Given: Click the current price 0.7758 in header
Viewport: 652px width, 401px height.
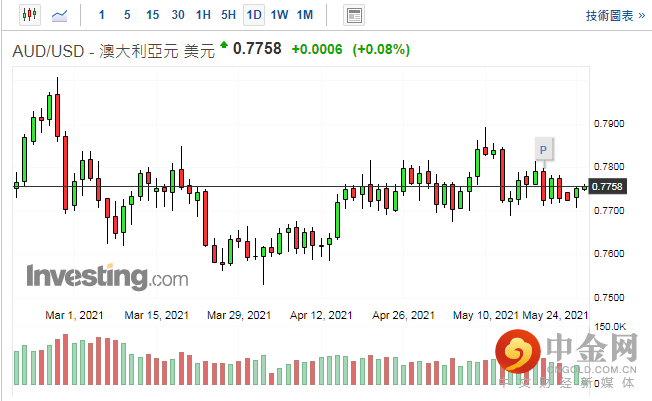Looking at the screenshot, I should tap(257, 49).
